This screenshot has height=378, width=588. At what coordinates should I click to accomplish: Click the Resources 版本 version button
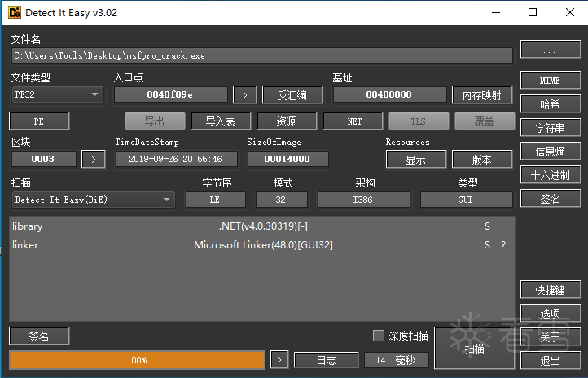482,160
